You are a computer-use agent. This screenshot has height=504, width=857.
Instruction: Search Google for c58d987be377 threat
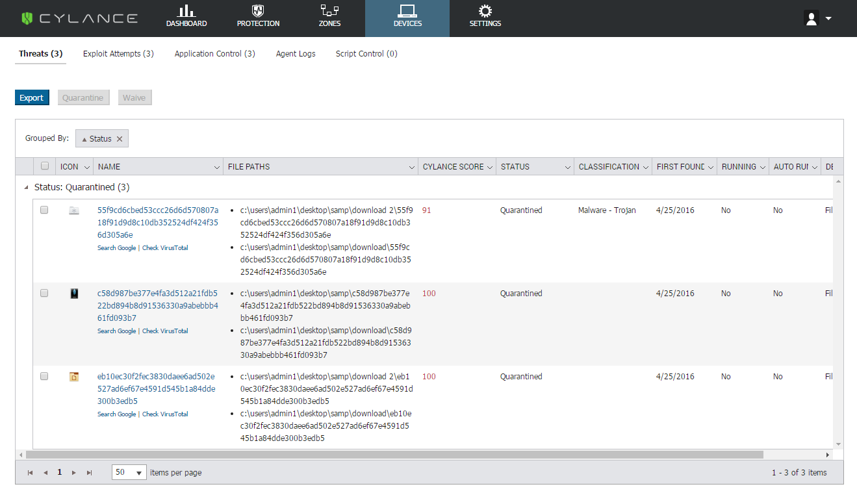pos(117,331)
